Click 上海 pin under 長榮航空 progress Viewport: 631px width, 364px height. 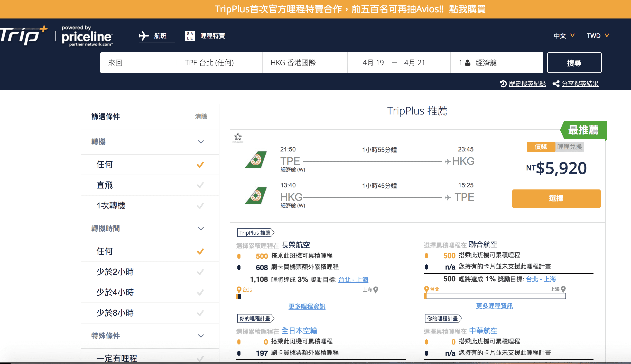coord(376,290)
